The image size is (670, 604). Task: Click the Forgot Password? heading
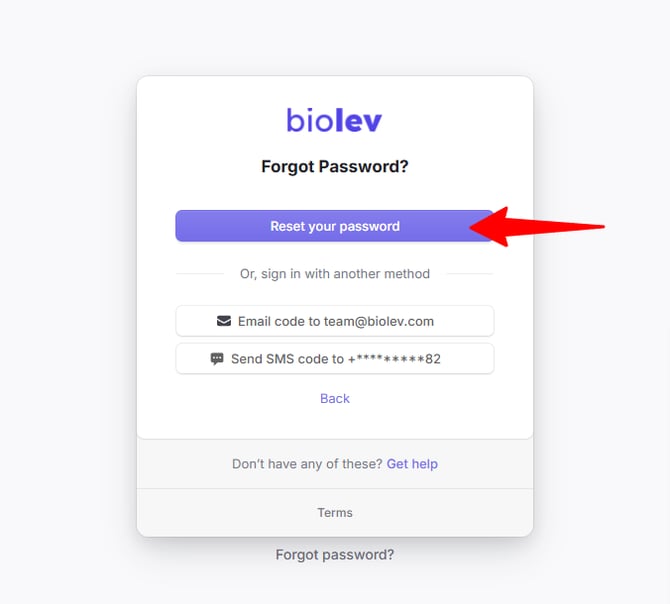[x=335, y=166]
